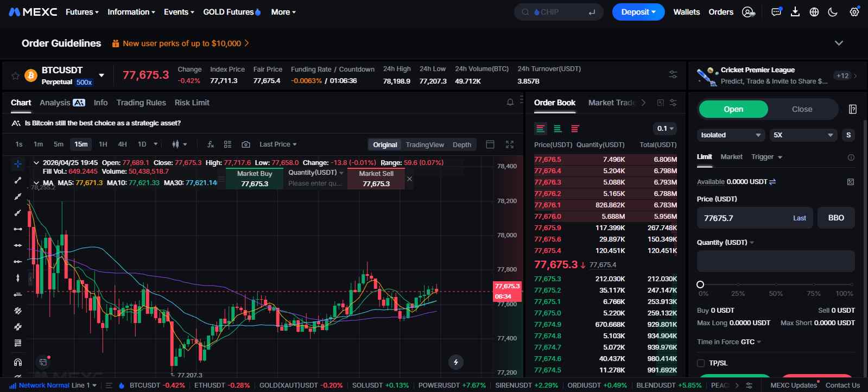The width and height of the screenshot is (868, 392).
Task: Expand the Order Guidelines chevron
Action: coord(839,43)
